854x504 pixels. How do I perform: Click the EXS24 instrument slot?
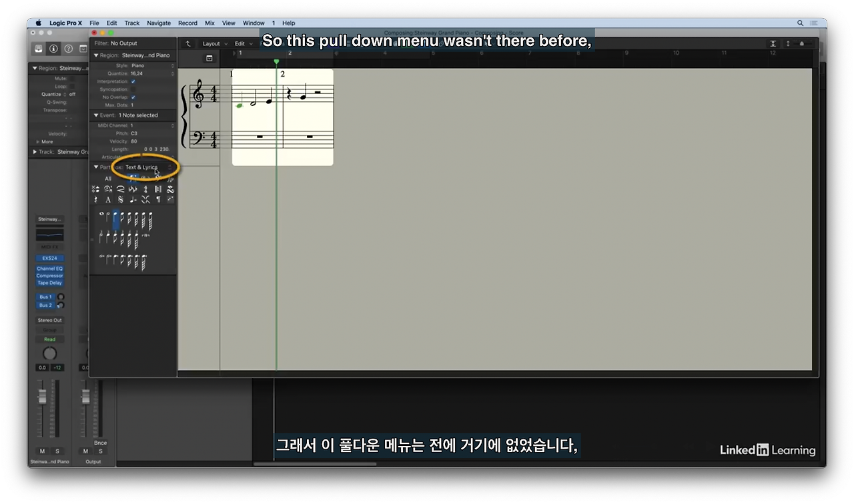click(49, 258)
